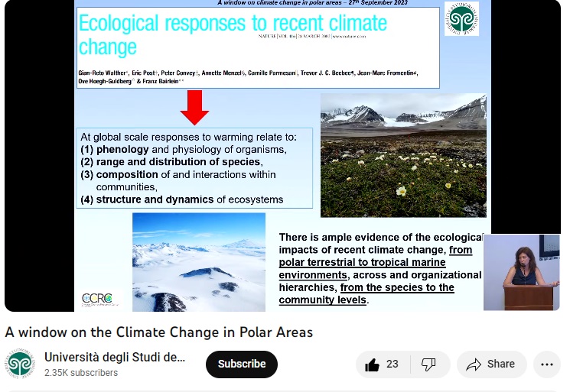The image size is (570, 392).
Task: Click the Share button
Action: [491, 364]
